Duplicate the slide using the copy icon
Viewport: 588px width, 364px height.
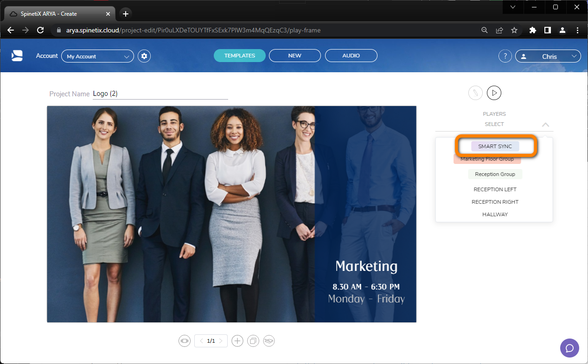click(x=253, y=341)
